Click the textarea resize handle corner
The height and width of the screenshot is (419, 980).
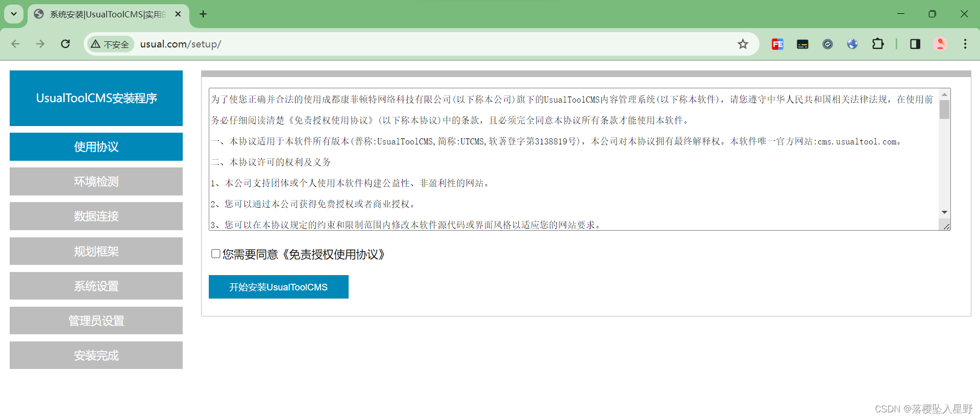click(x=946, y=227)
